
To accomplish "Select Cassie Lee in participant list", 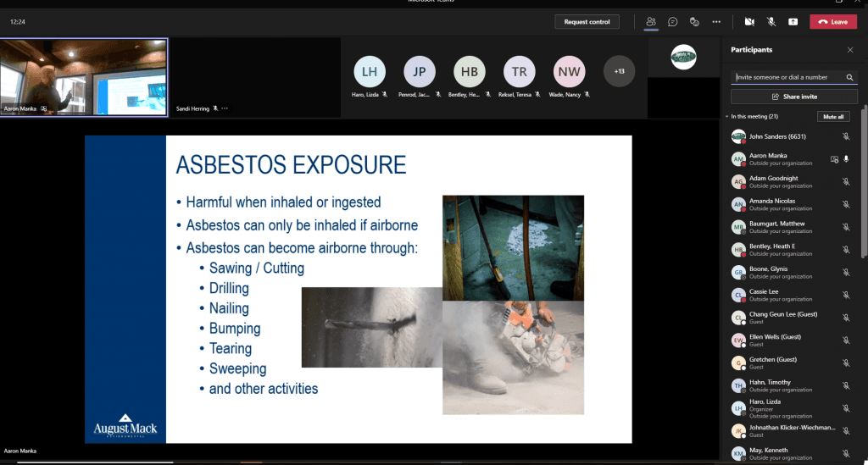I will (x=792, y=295).
